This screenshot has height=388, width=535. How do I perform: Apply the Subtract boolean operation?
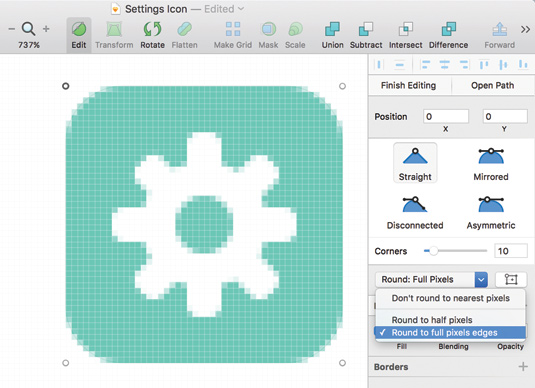tap(366, 35)
